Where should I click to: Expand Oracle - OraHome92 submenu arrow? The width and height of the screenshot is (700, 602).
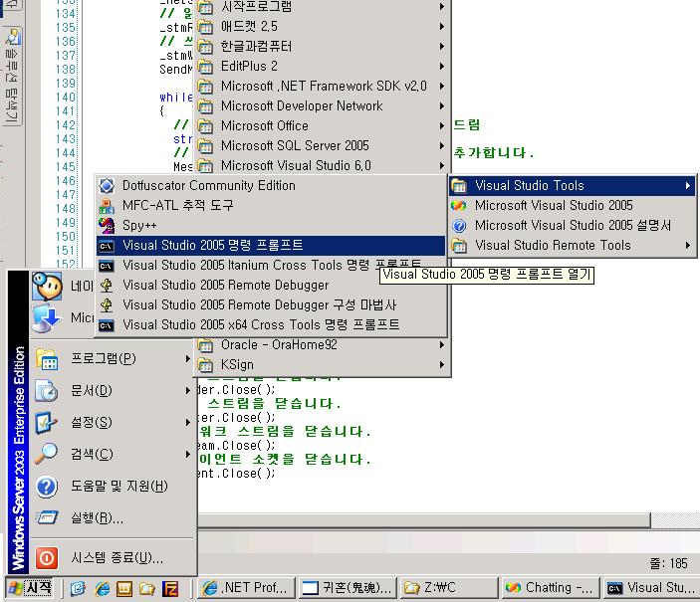[x=441, y=345]
